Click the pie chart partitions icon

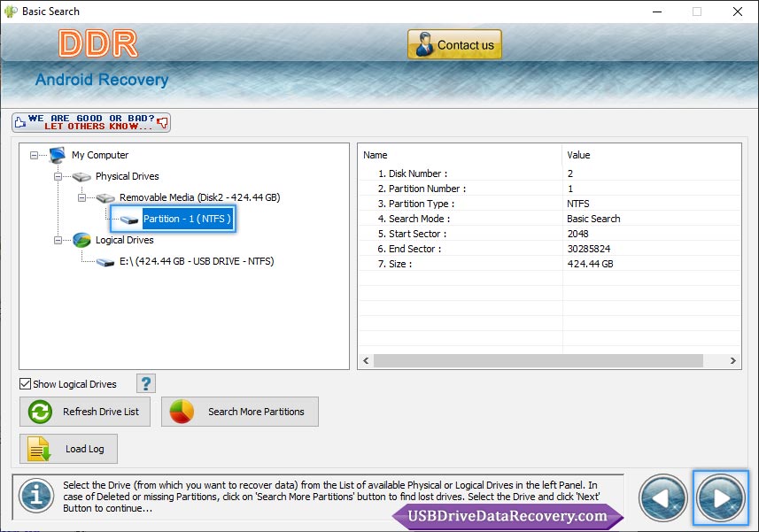[182, 412]
